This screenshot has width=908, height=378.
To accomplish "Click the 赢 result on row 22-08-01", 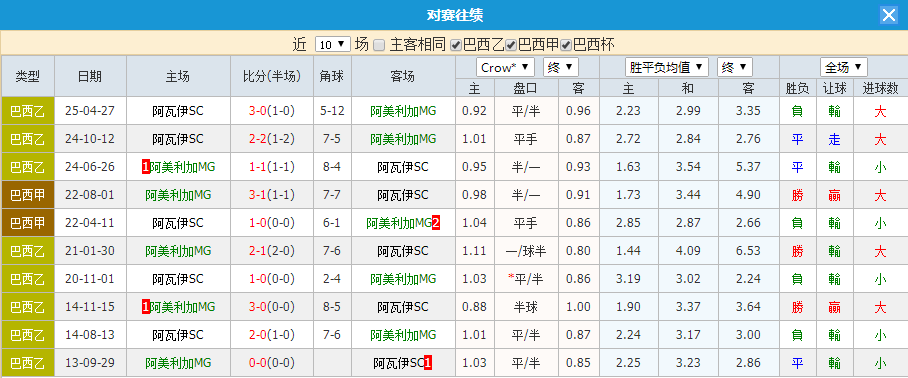I will tap(834, 195).
